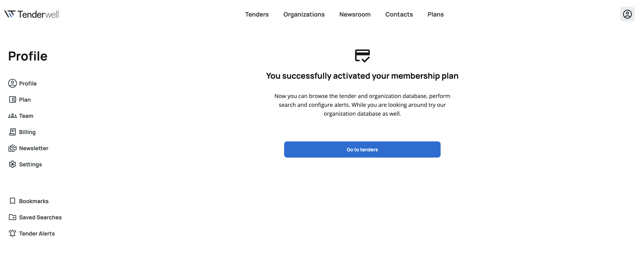Viewport: 644px width, 253px height.
Task: Open the user account avatar icon
Action: point(627,14)
